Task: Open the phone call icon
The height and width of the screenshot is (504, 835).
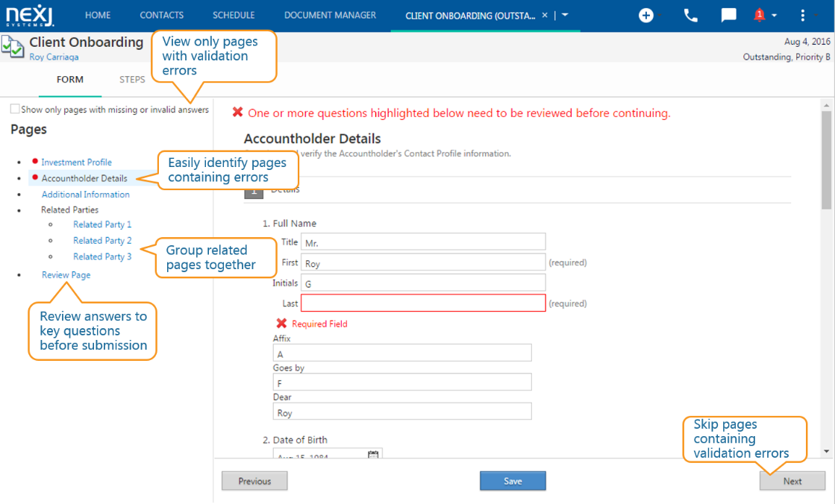Action: (691, 16)
